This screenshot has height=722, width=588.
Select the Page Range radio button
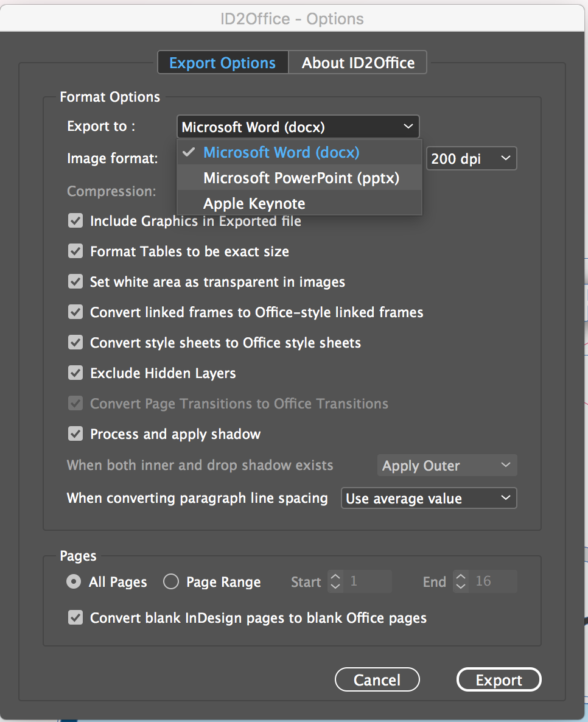click(171, 582)
